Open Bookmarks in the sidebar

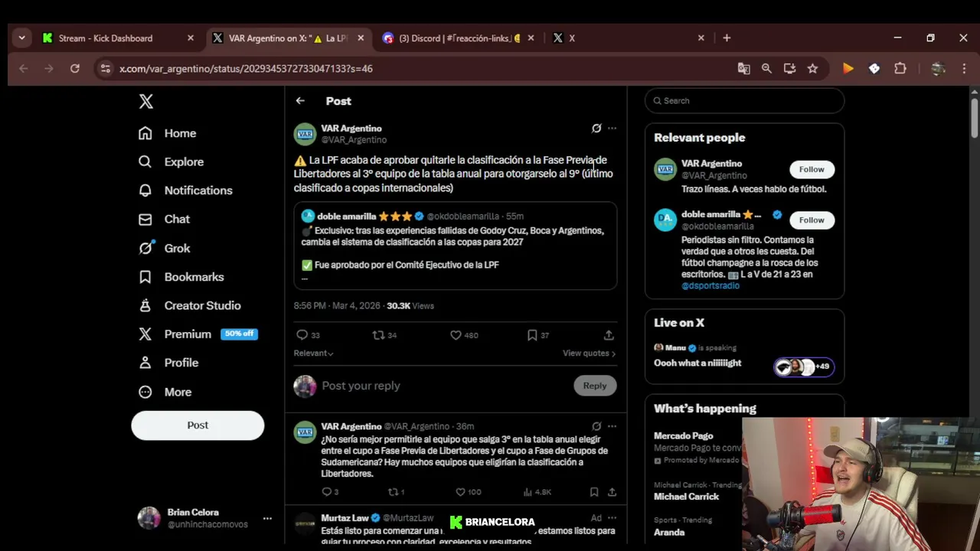tap(181, 277)
